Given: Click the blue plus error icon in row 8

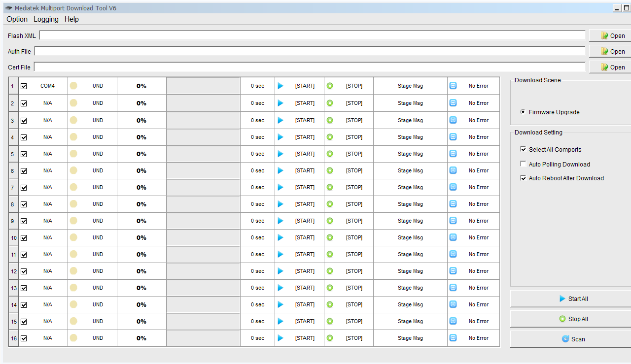Looking at the screenshot, I should click(x=453, y=204).
